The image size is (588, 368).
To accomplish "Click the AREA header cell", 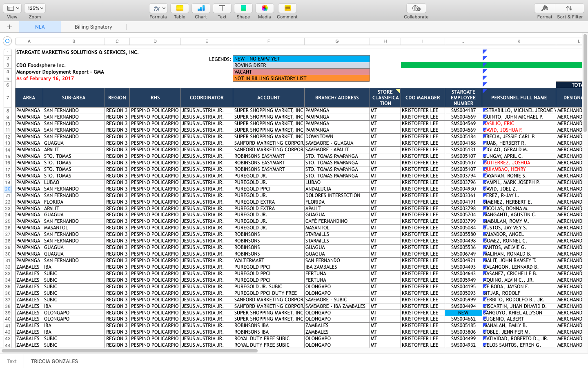I will click(x=29, y=98).
